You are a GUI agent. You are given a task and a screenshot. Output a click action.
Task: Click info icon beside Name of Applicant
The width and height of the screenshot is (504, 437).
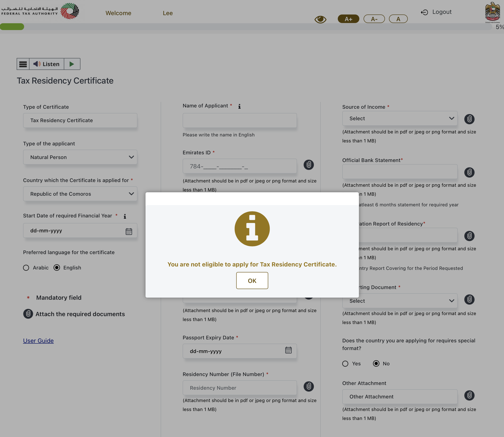tap(239, 106)
